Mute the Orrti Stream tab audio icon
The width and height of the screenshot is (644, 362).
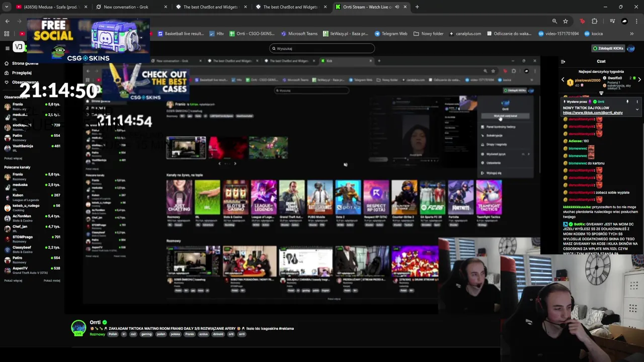click(397, 7)
